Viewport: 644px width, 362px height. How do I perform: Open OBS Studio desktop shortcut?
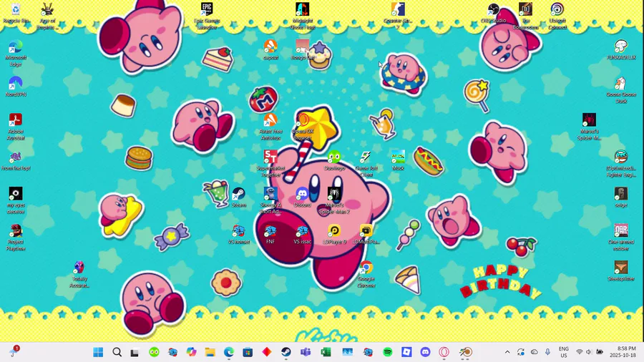[x=493, y=13]
